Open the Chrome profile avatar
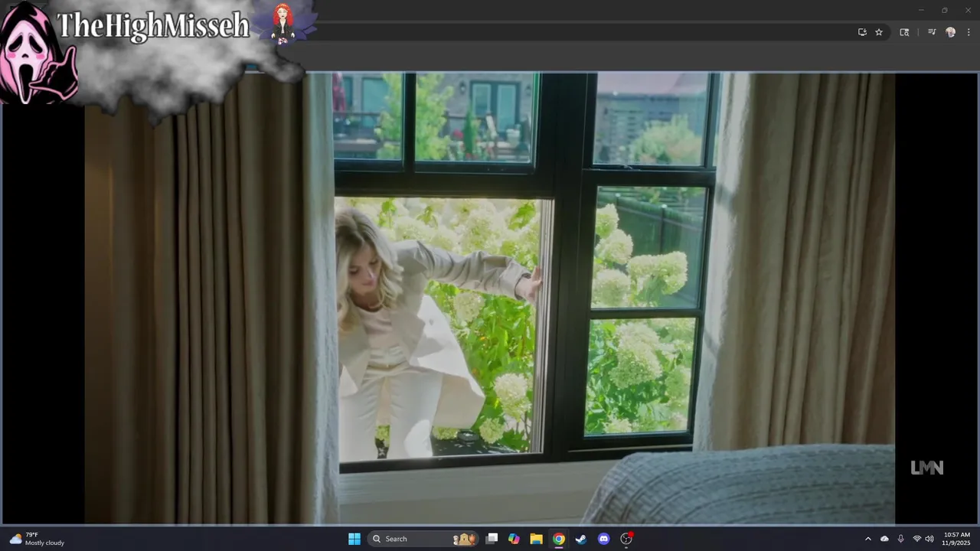Viewport: 980px width, 551px height. [x=951, y=32]
